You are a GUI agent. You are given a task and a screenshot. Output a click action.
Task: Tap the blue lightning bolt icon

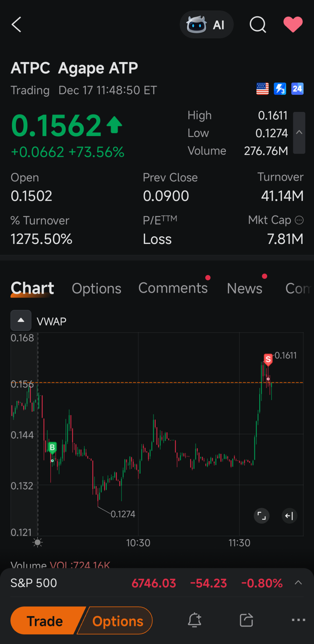pyautogui.click(x=280, y=89)
